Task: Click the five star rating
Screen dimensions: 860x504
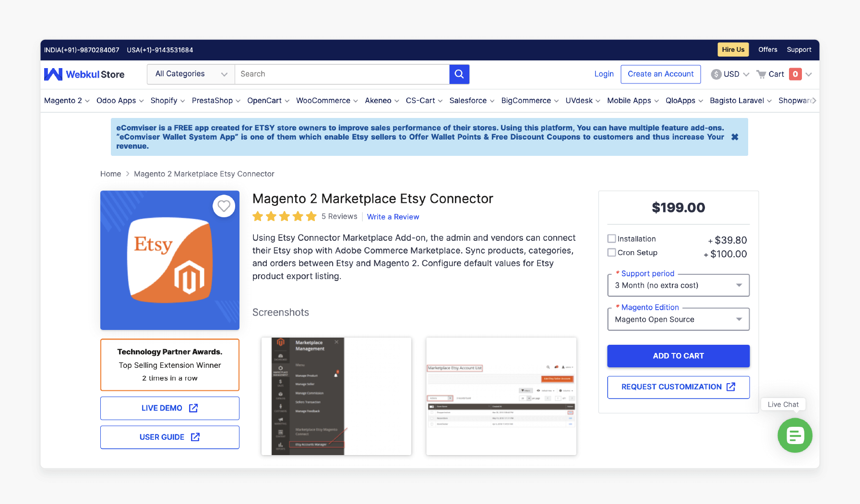Action: pyautogui.click(x=285, y=216)
